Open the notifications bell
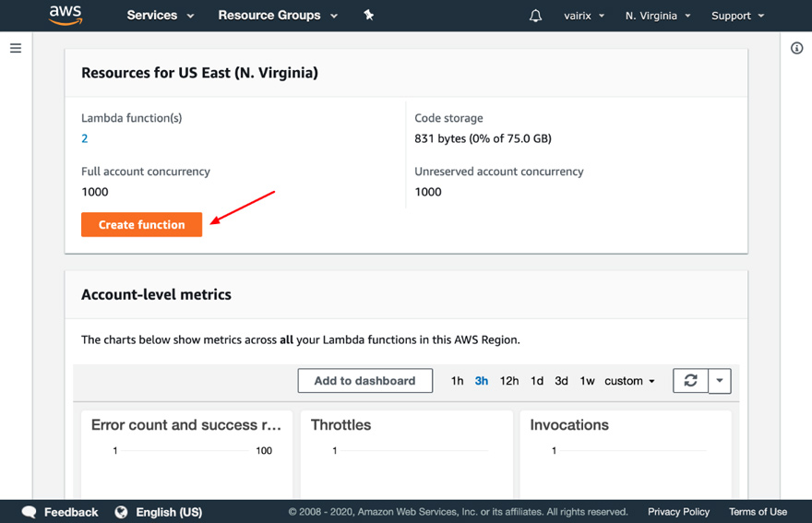This screenshot has width=812, height=523. pyautogui.click(x=535, y=16)
